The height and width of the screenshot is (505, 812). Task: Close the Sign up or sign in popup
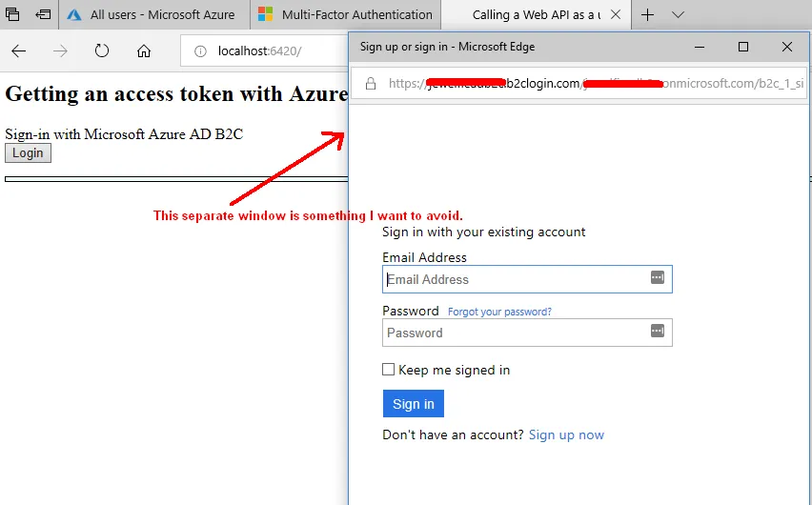pos(787,47)
